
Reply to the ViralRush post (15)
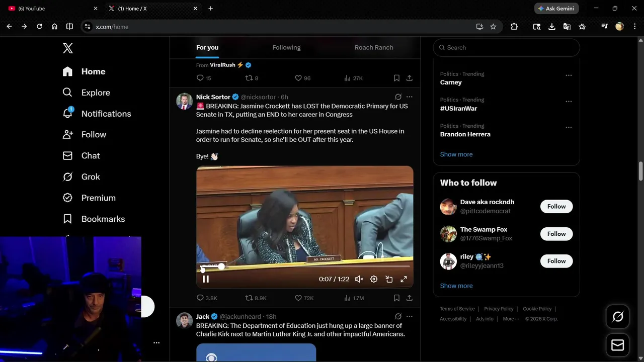[x=204, y=78]
